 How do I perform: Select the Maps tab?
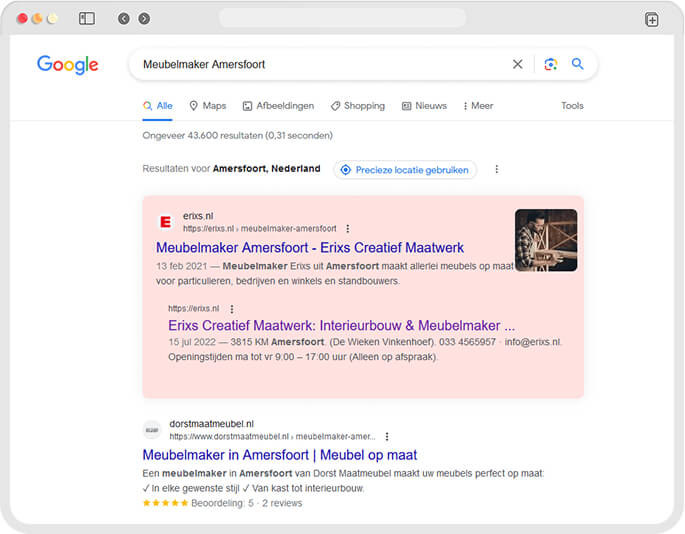pyautogui.click(x=208, y=106)
